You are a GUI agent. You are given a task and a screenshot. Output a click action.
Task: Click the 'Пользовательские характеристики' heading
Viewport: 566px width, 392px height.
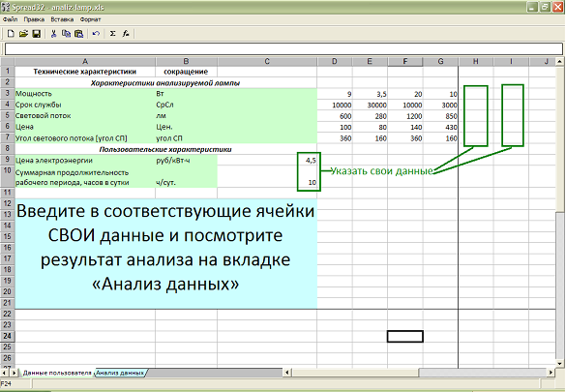165,149
